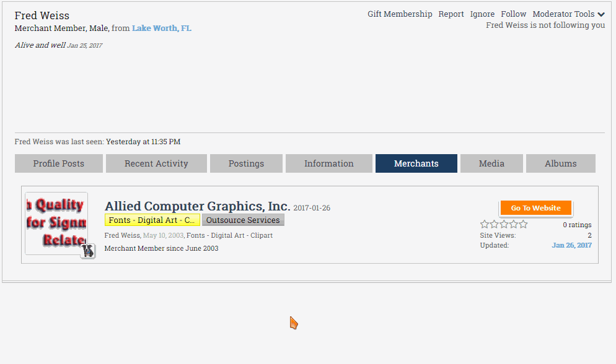Screen dimensions: 616x364
Task: Click the Fonts - Digital Art - Clipart category text
Action: click(229, 235)
